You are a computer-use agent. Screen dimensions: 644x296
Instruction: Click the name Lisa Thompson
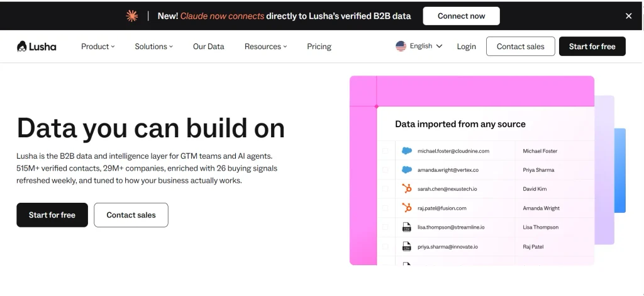coord(540,227)
